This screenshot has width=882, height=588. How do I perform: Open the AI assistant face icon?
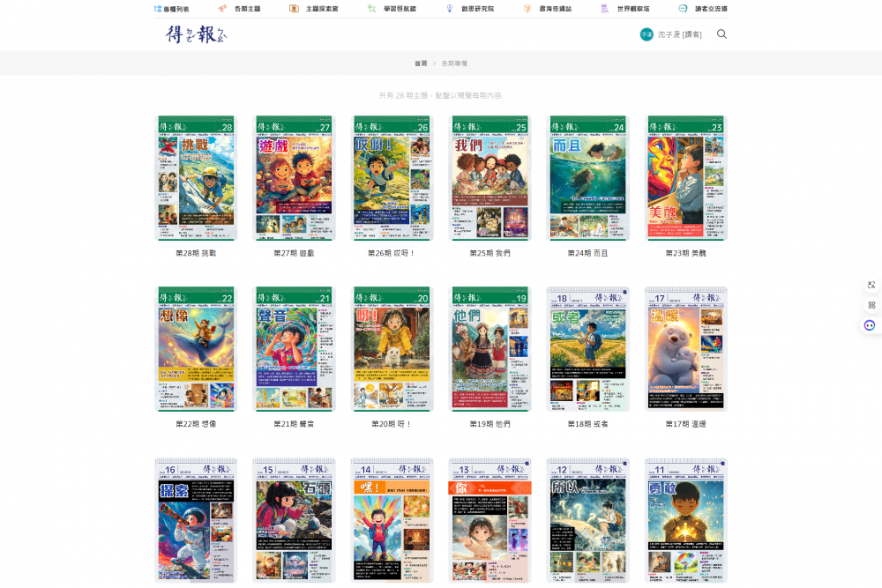tap(871, 325)
